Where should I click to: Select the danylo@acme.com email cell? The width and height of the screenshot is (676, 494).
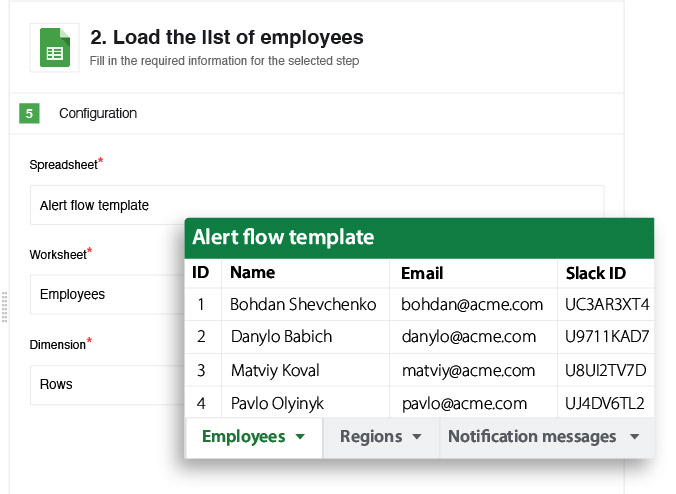[x=473, y=337]
